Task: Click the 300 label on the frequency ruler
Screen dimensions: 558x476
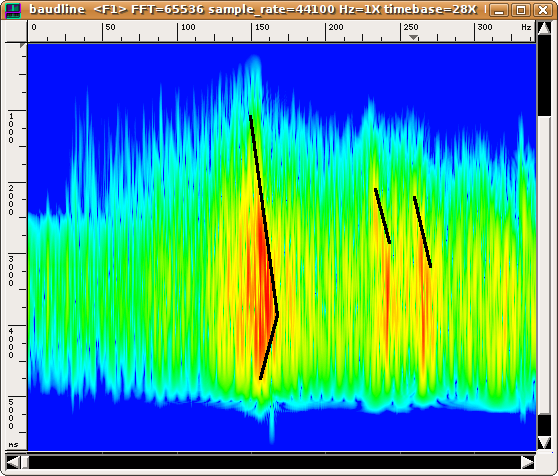Action: pyautogui.click(x=485, y=27)
